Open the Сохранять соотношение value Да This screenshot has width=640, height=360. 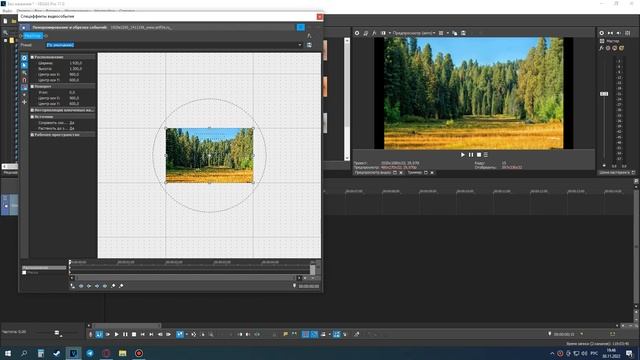(x=72, y=123)
